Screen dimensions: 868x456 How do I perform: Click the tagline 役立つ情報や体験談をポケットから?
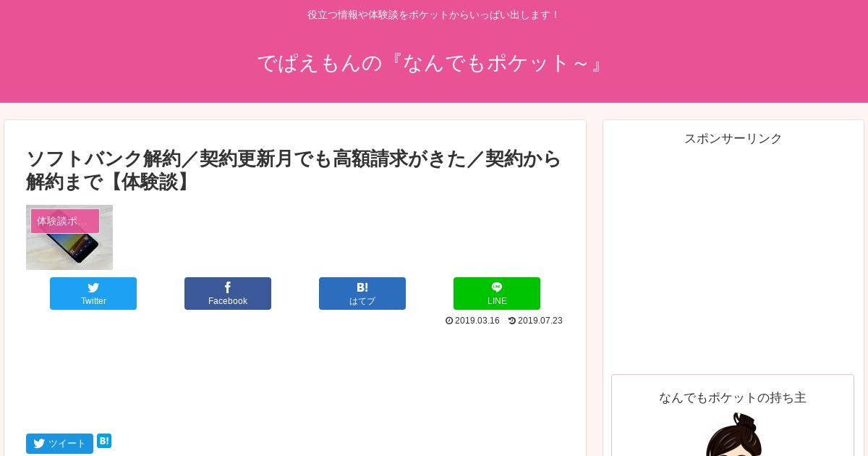tap(434, 14)
